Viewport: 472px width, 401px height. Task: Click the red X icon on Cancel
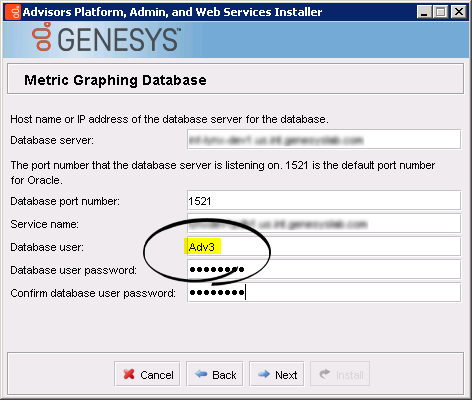pyautogui.click(x=129, y=374)
